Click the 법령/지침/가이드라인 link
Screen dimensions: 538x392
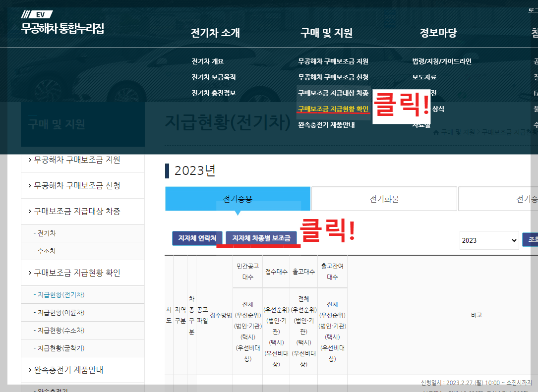tap(441, 61)
